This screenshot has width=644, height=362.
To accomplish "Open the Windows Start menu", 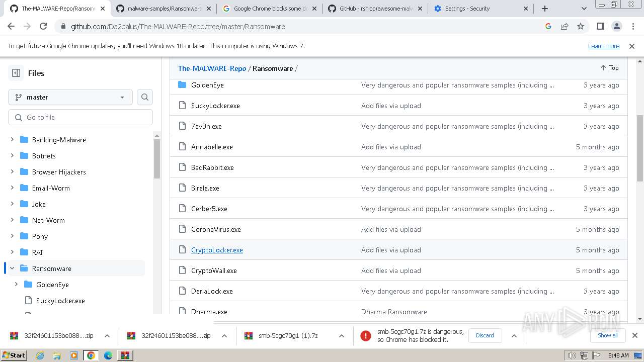I will pos(14,355).
